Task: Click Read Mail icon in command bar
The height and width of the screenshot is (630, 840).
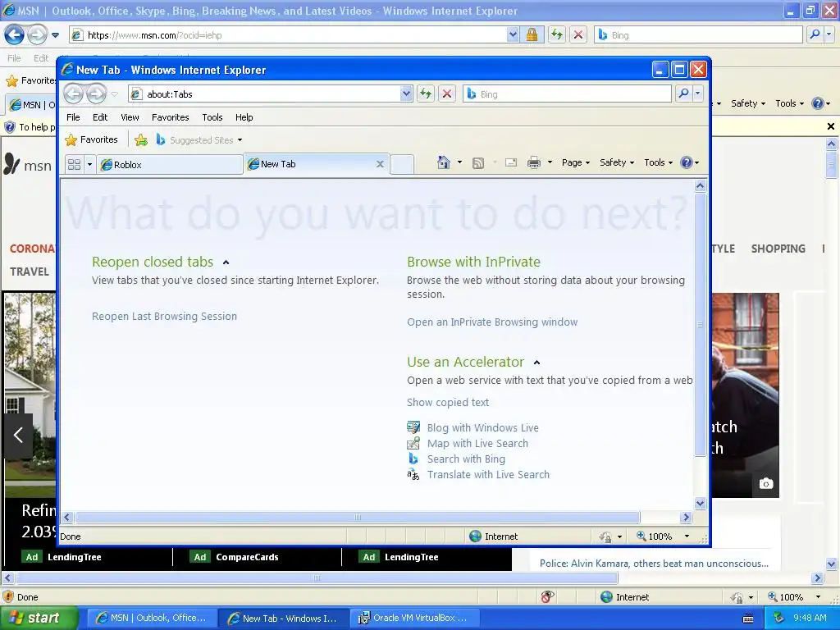Action: 511,162
